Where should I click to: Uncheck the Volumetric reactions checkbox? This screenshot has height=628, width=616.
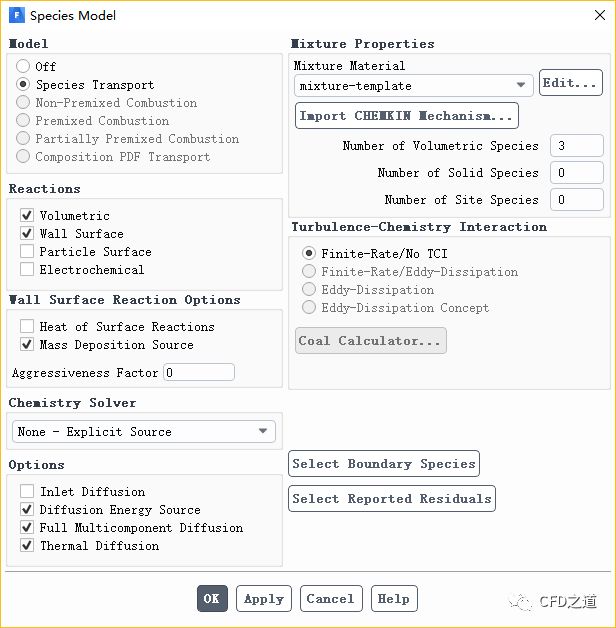[27, 215]
